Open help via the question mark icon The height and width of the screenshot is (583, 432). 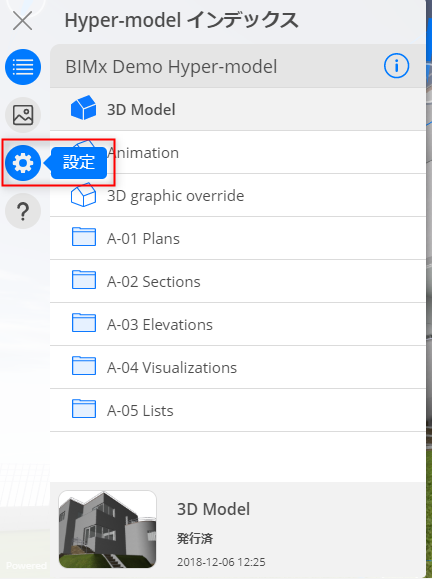tap(23, 211)
